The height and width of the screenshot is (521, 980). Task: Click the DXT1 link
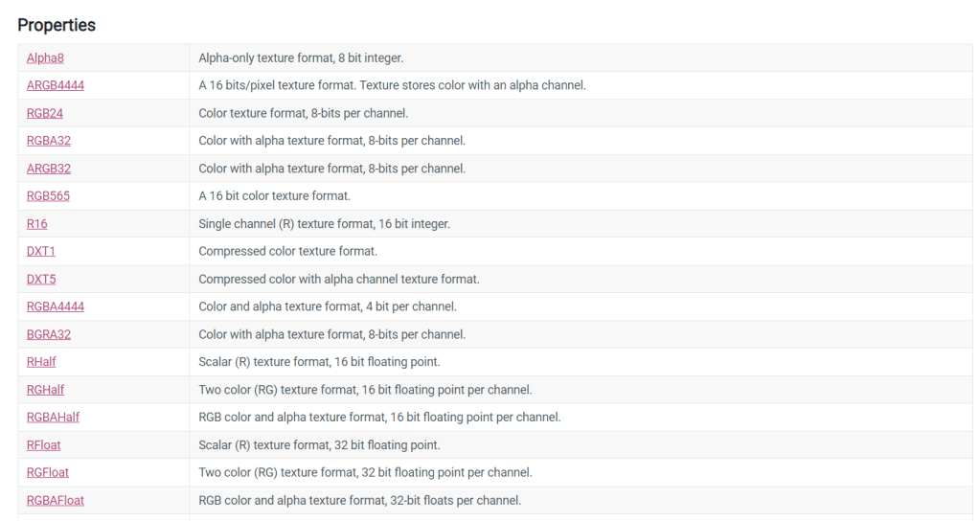[41, 251]
